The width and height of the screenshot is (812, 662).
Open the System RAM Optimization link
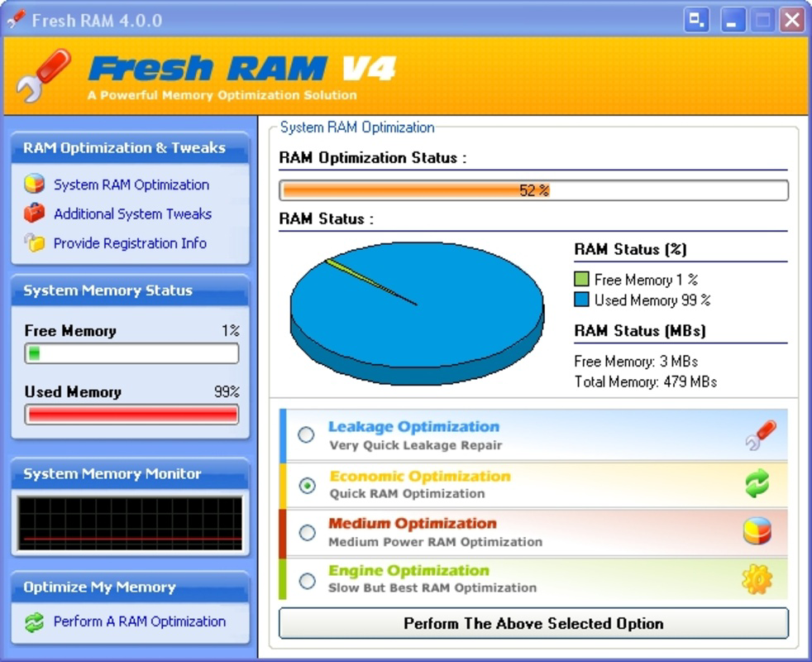tap(131, 185)
